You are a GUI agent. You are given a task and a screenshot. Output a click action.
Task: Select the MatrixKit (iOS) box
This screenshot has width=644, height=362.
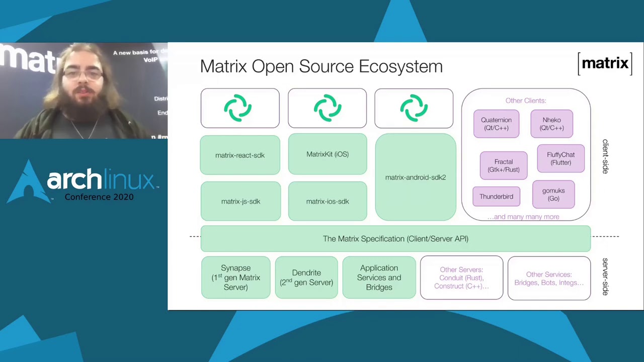328,154
